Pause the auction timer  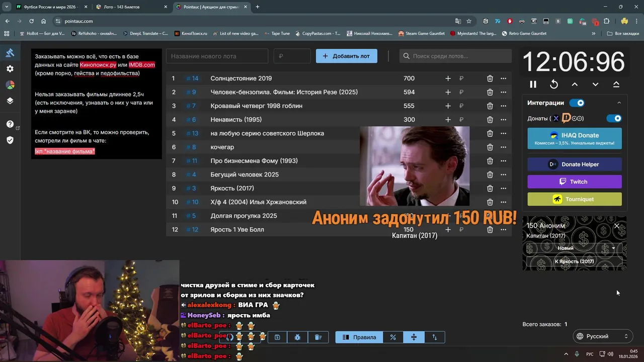pyautogui.click(x=533, y=84)
